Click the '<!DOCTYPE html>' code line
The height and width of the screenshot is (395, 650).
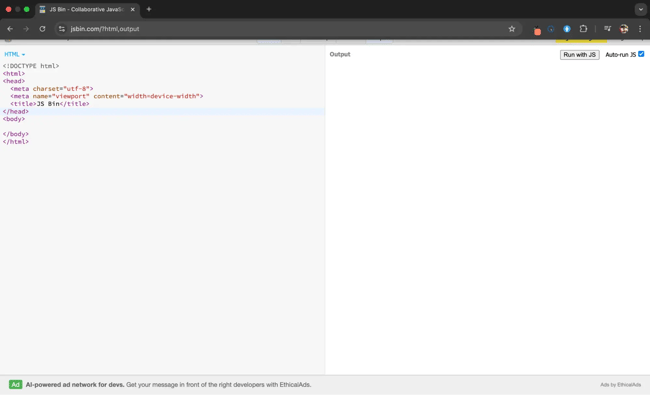click(31, 66)
